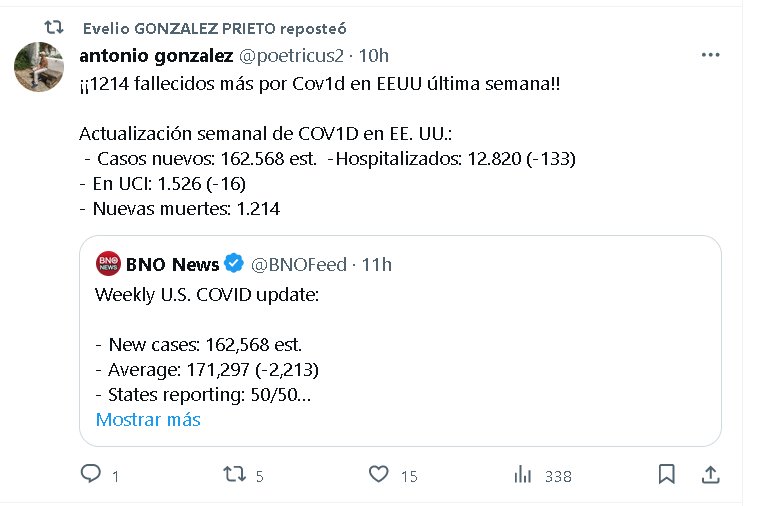Viewport: 762px width, 506px height.
Task: Open tweet analytics via the bar chart icon
Action: click(522, 475)
